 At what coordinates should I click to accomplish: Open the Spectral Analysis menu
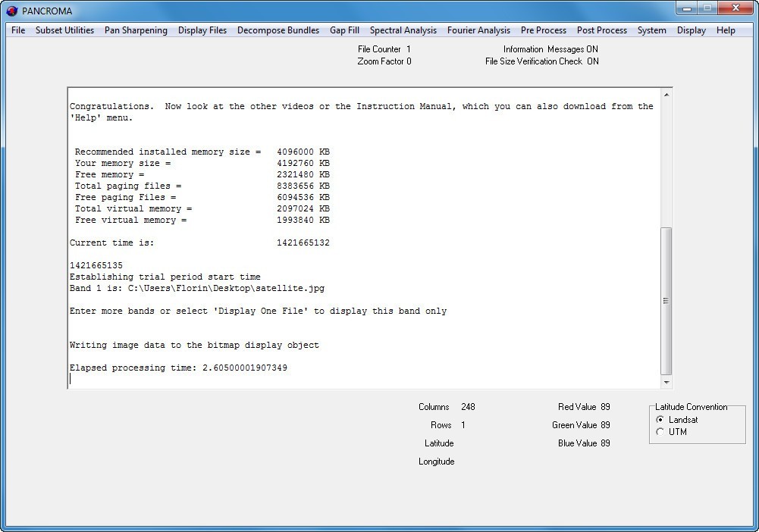pyautogui.click(x=403, y=30)
